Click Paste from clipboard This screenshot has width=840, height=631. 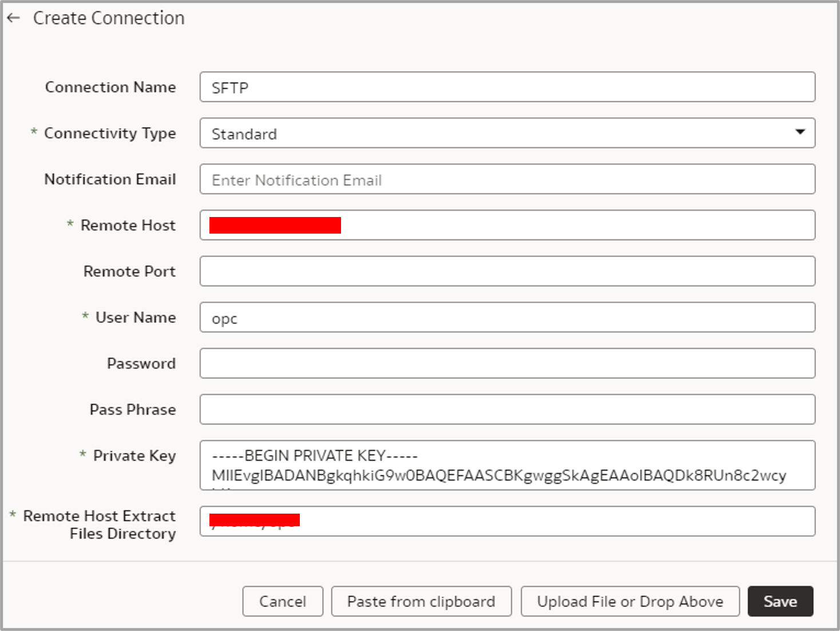(421, 601)
